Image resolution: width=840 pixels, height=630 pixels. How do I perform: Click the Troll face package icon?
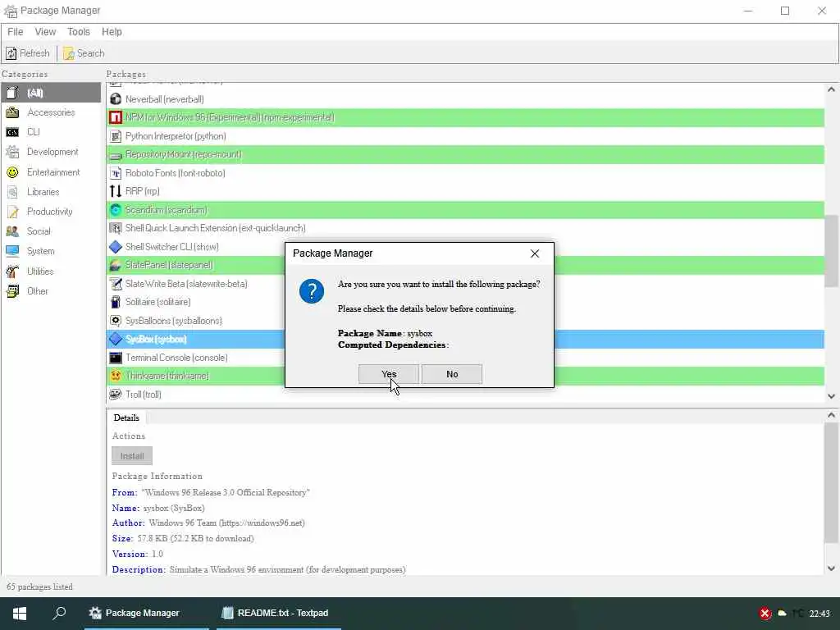click(115, 395)
